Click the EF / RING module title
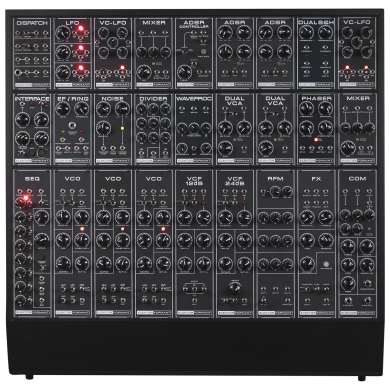The image size is (390, 390). click(x=72, y=99)
